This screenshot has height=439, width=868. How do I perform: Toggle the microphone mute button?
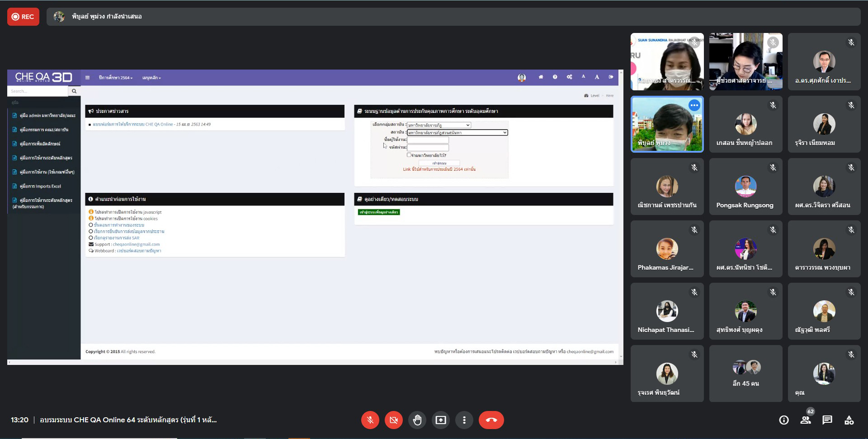[370, 420]
